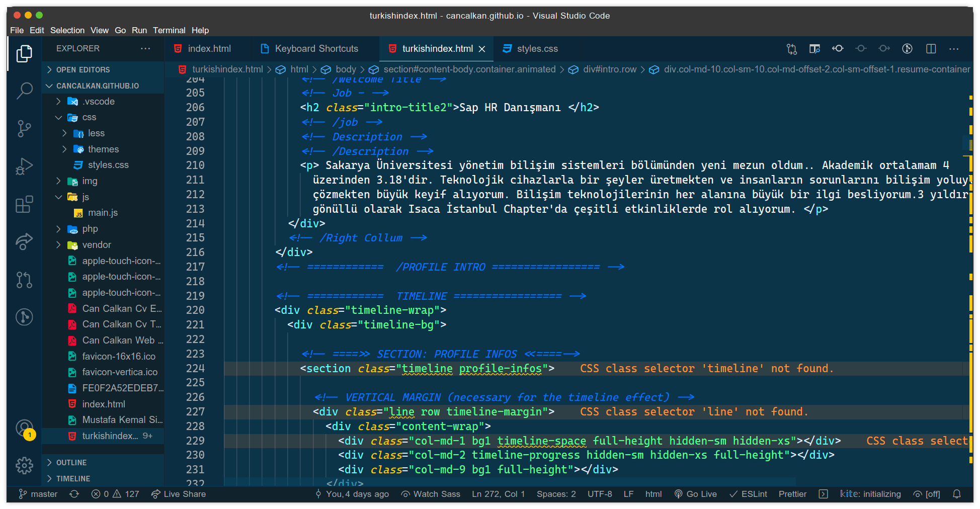Toggle the Prettier formatter status item
Screen dimensions: 980x509
coord(792,494)
